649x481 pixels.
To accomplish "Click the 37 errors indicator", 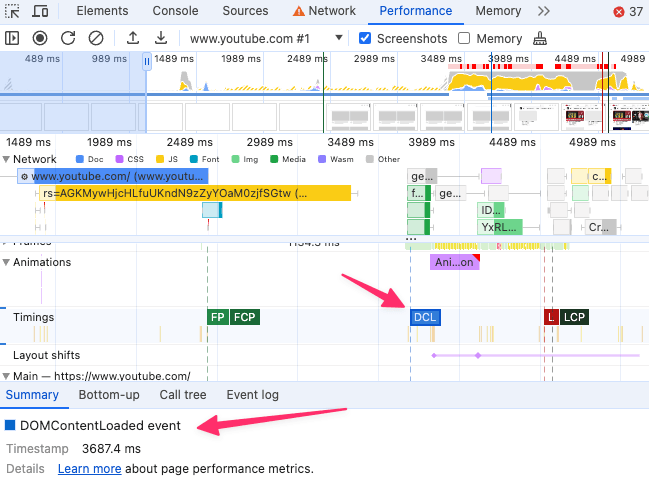I will pos(627,12).
